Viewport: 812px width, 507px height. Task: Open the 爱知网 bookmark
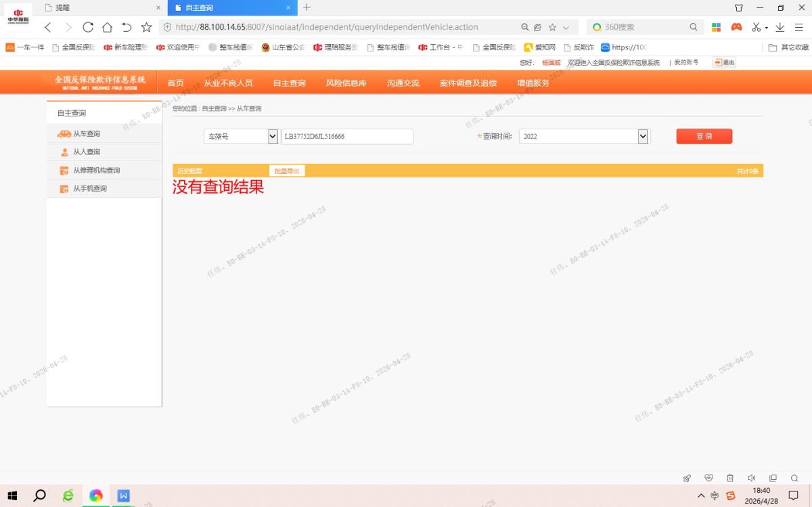pyautogui.click(x=540, y=47)
